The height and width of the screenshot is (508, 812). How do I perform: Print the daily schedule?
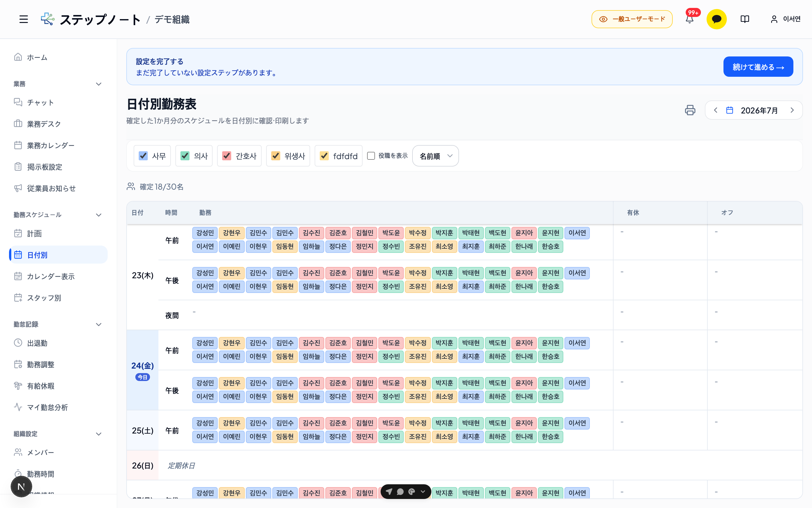click(690, 110)
